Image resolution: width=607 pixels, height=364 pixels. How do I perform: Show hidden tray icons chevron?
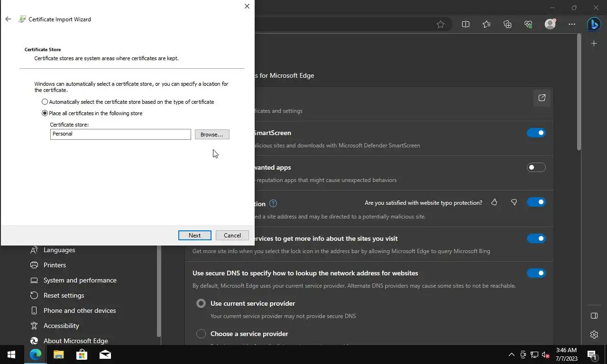pyautogui.click(x=511, y=355)
